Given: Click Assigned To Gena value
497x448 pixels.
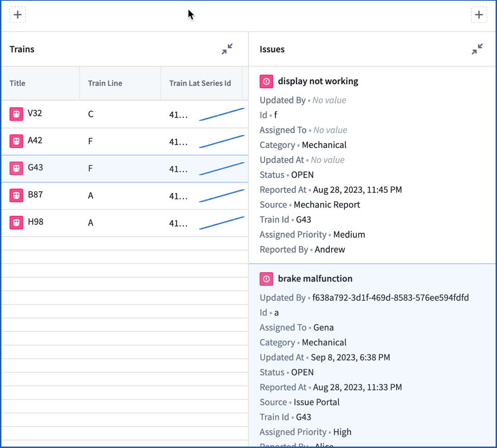Looking at the screenshot, I should click(x=323, y=327).
